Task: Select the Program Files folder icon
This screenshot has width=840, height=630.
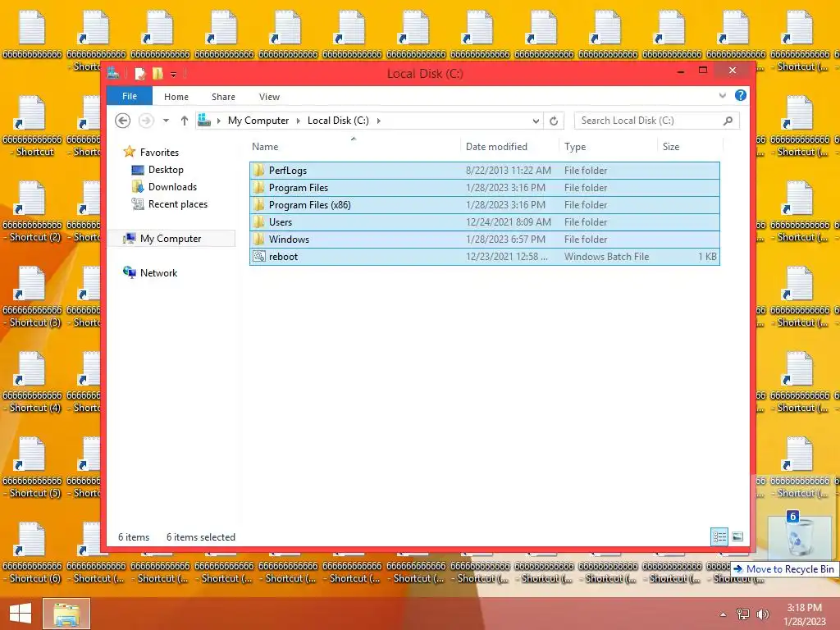Action: (258, 188)
